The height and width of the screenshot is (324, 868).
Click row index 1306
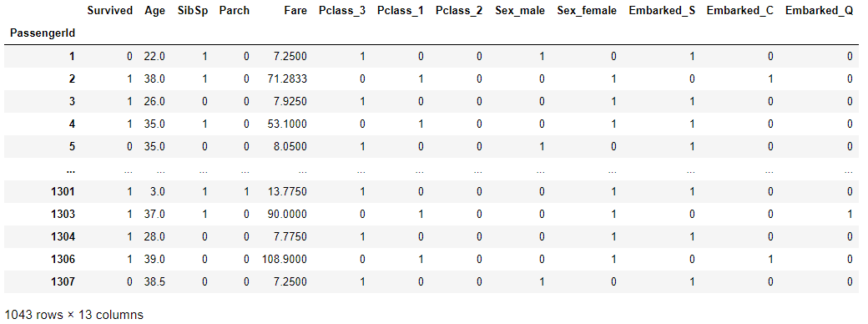[x=63, y=260]
